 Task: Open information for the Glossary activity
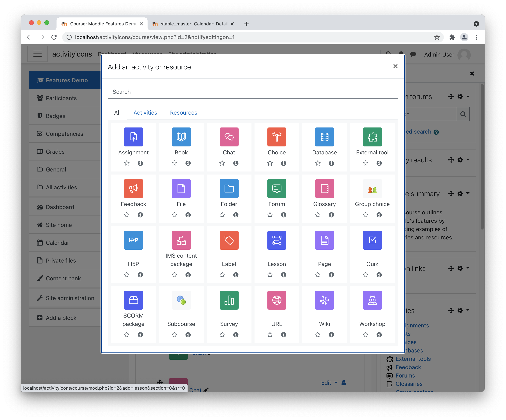[x=331, y=215]
